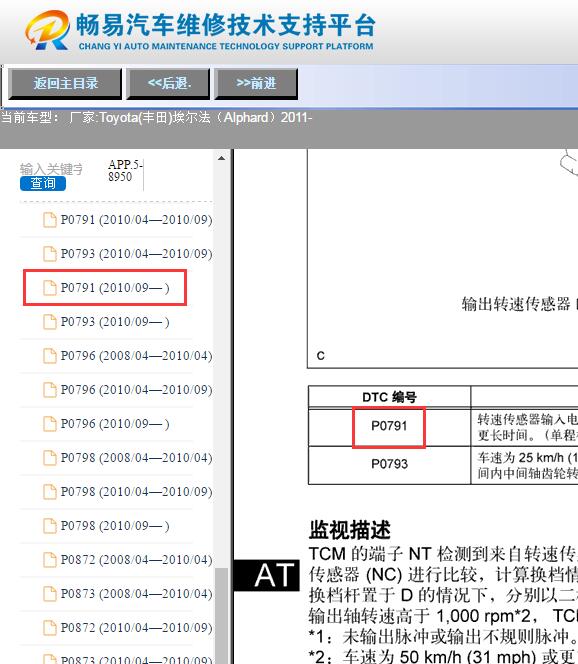Open page icon for P0796 (2010/04—2010/09)
578x664 pixels.
coord(50,390)
